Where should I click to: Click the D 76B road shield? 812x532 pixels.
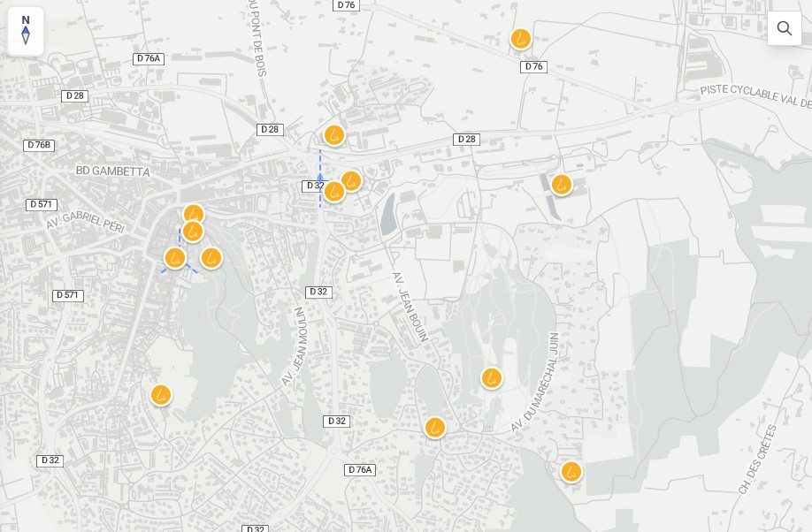[39, 145]
